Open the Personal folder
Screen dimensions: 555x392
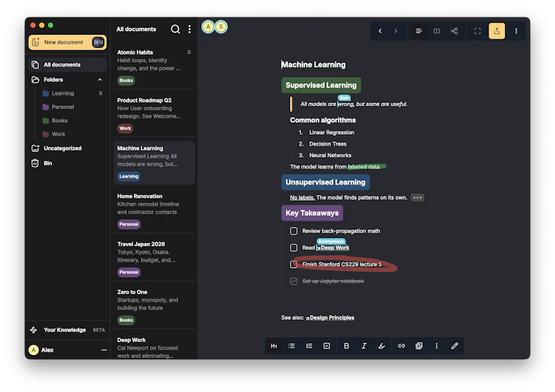click(x=62, y=107)
